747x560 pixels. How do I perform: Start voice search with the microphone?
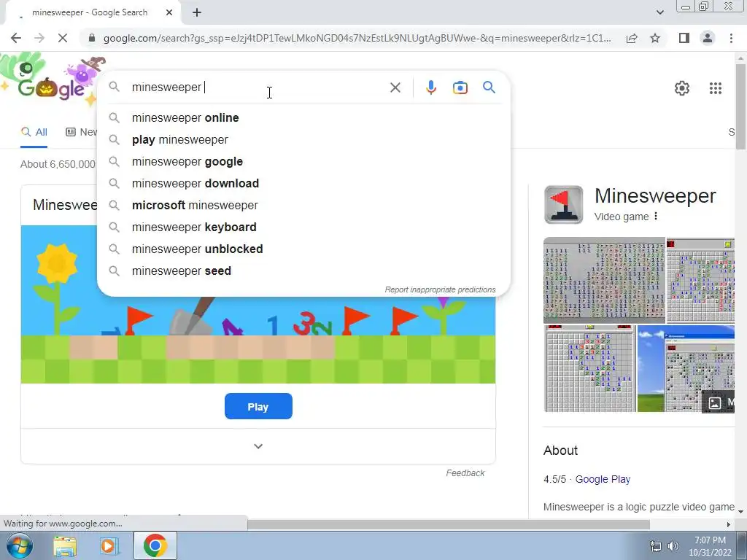430,87
